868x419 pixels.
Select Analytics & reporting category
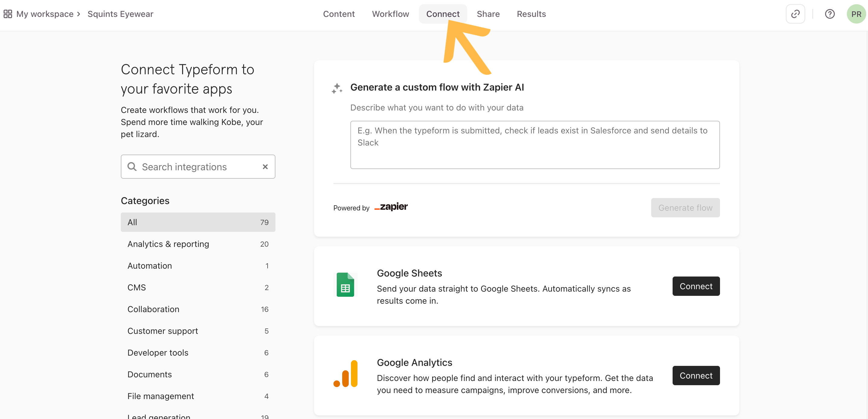pyautogui.click(x=198, y=244)
